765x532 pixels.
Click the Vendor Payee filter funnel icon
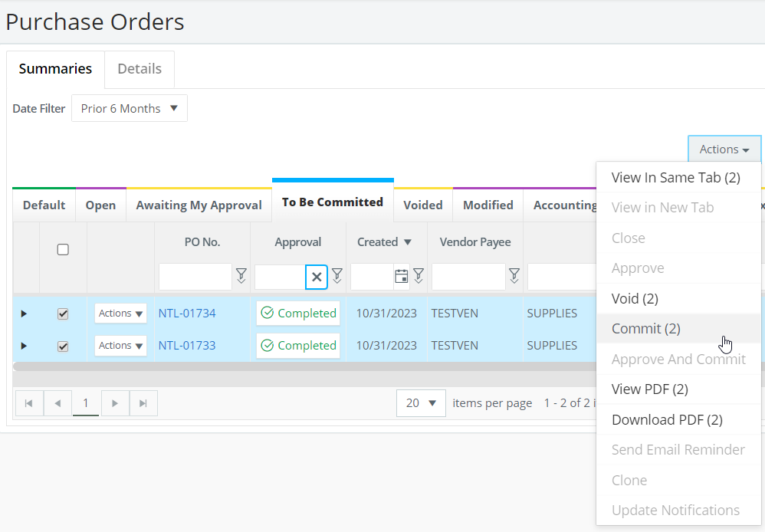(x=514, y=277)
